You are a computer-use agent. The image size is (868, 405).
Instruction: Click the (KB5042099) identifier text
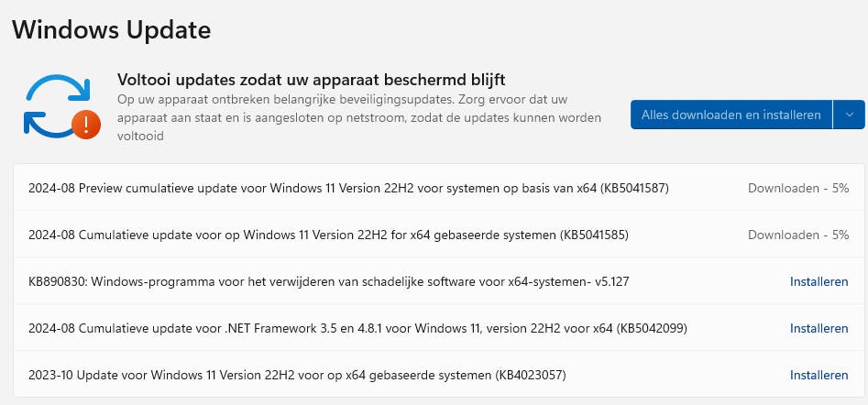[x=653, y=328]
